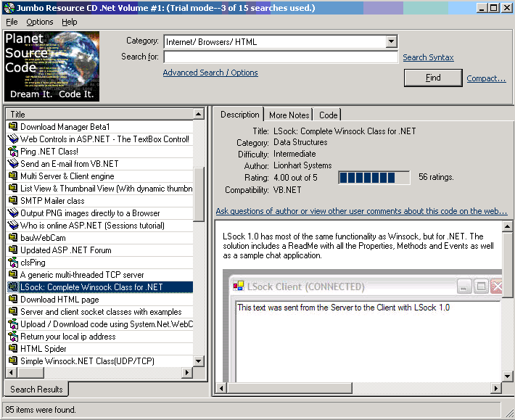Screen dimensions: 515x420
Task: Click the results list vertical scrollbar thumb
Action: (x=198, y=194)
